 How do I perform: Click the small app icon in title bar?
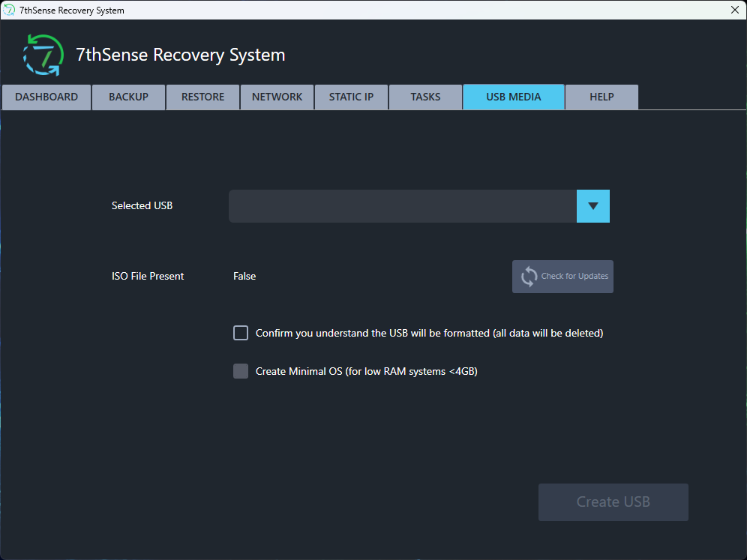9,10
